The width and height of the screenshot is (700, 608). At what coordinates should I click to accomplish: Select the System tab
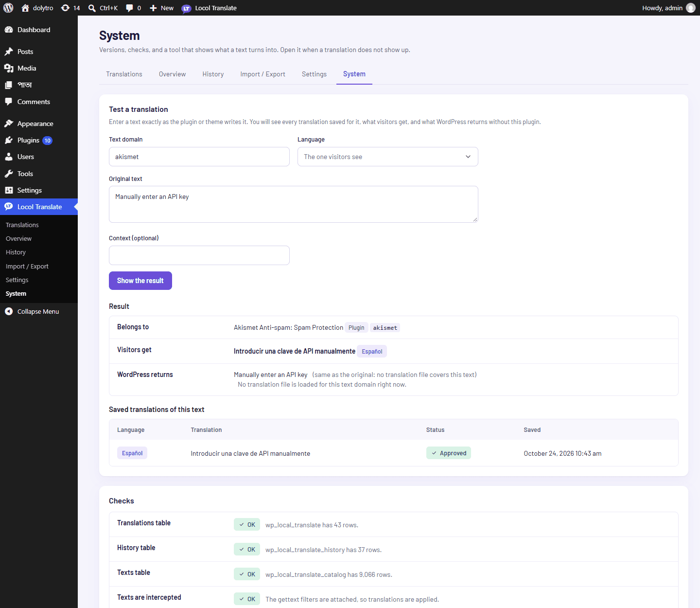tap(354, 74)
